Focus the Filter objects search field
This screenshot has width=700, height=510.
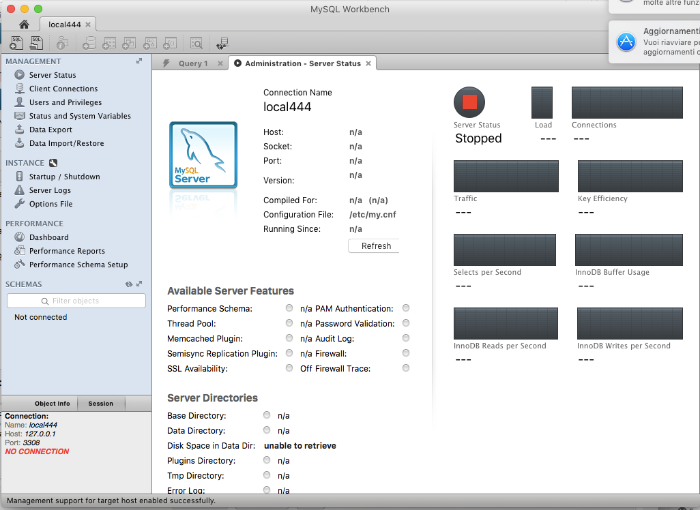click(76, 301)
